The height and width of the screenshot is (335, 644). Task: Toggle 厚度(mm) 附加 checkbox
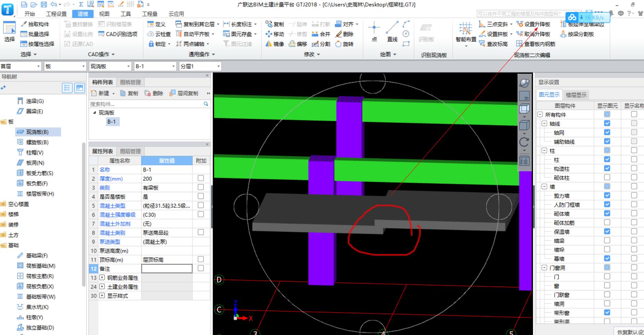click(201, 178)
